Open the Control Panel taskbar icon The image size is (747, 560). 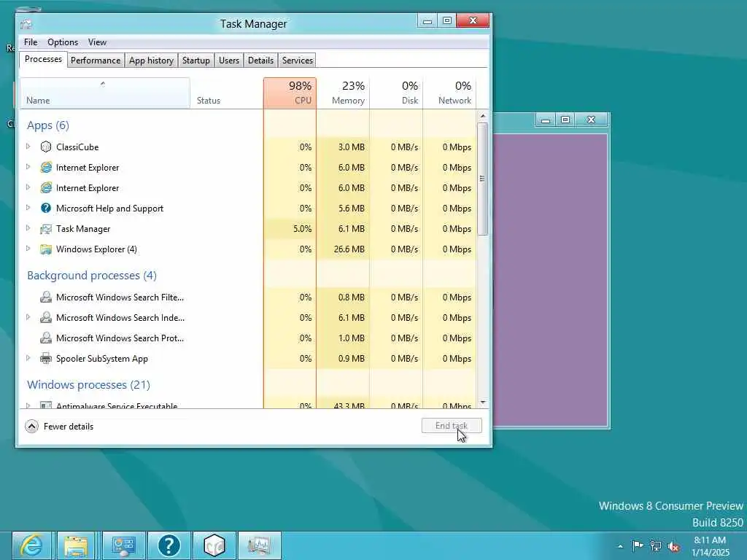pyautogui.click(x=124, y=545)
